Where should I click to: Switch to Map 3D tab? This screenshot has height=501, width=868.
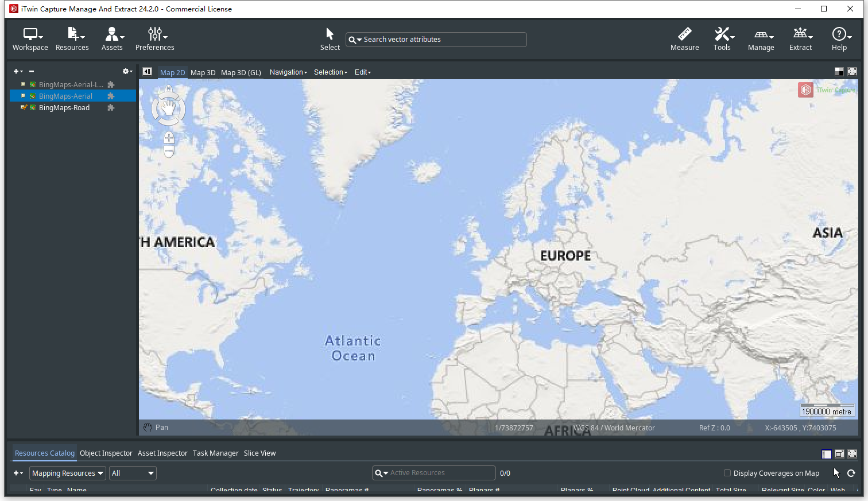click(x=203, y=72)
